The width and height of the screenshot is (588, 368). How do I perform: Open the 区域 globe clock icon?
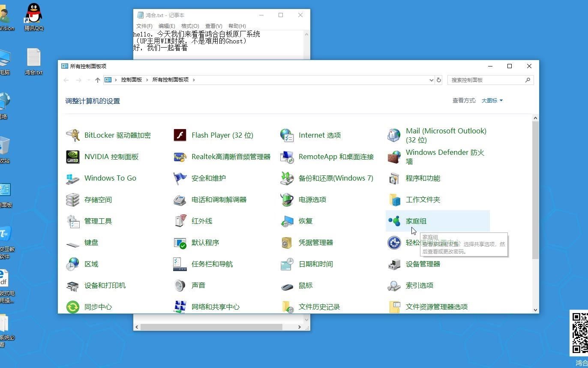[73, 264]
